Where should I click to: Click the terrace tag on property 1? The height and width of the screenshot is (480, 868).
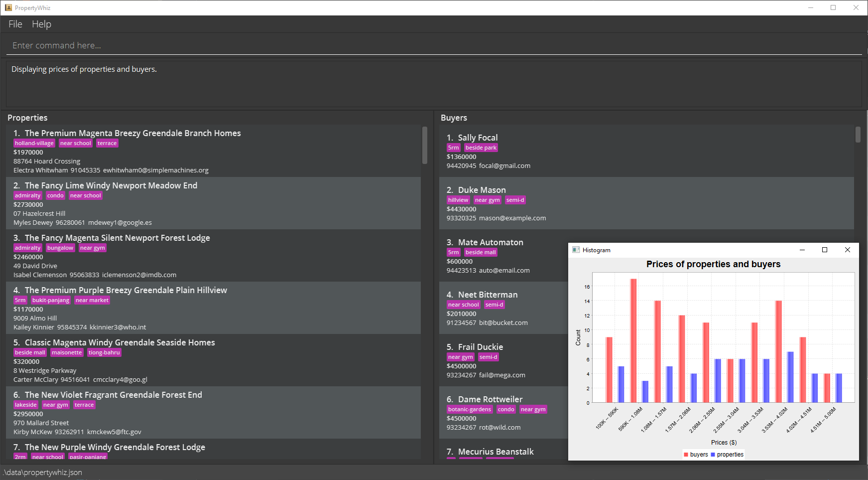point(107,143)
